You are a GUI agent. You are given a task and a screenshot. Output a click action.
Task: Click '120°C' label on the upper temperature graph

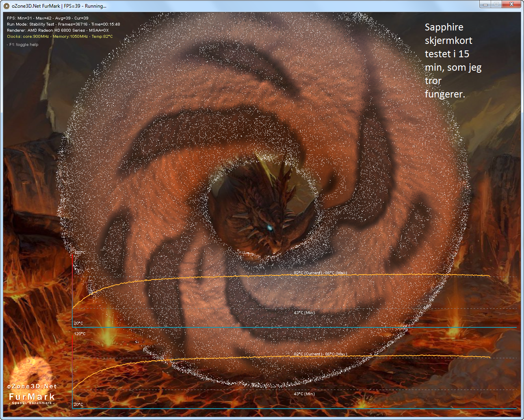[x=80, y=253]
